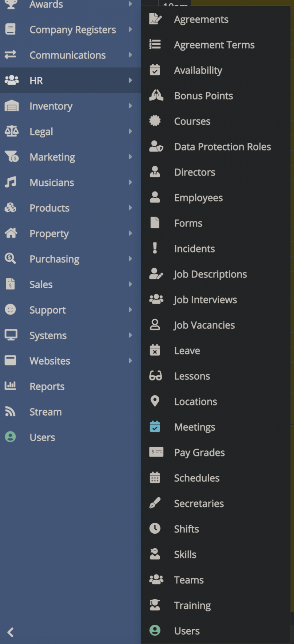294x644 pixels.
Task: Click the Meetings calendar check icon
Action: (155, 427)
